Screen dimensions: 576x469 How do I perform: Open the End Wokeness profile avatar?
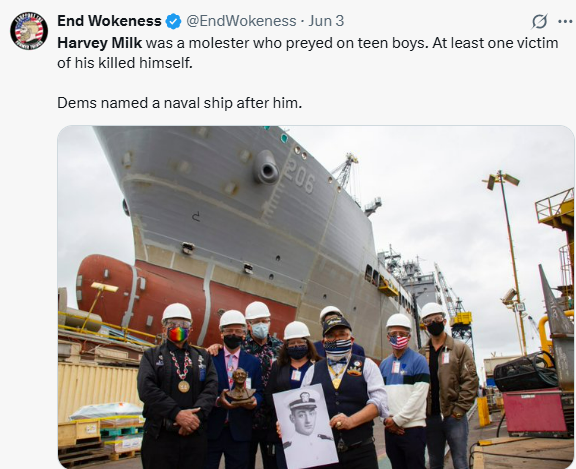click(x=29, y=31)
